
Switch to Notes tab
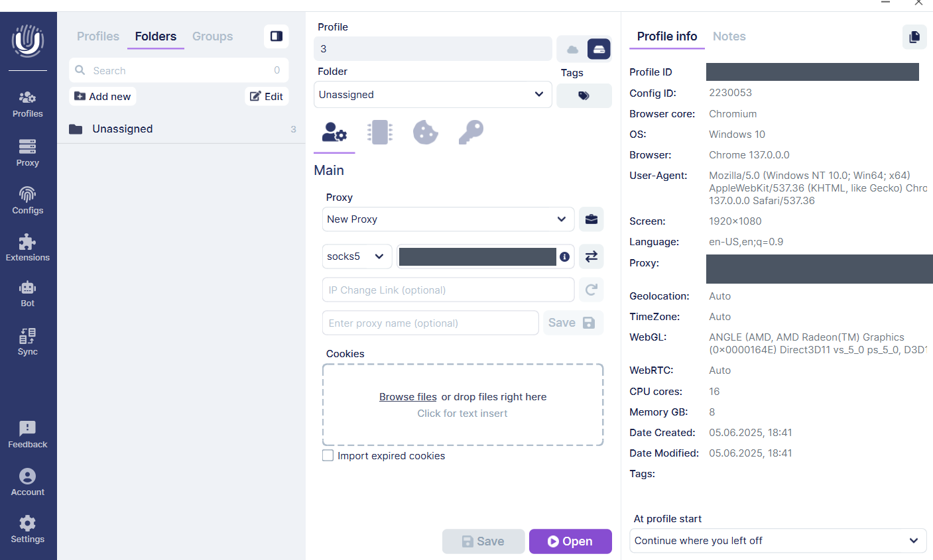pyautogui.click(x=729, y=36)
